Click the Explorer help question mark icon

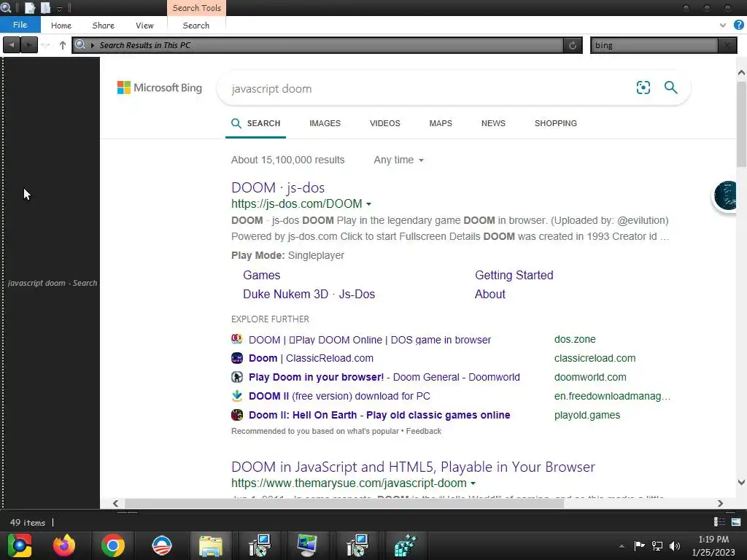coord(739,26)
